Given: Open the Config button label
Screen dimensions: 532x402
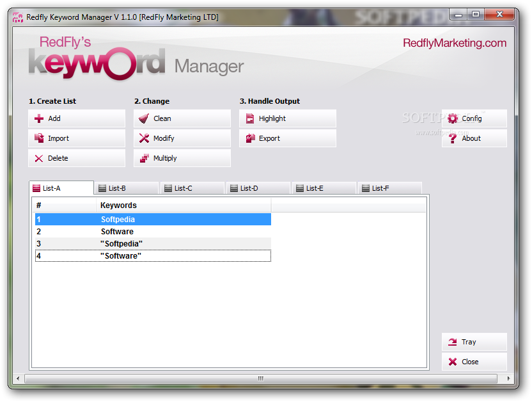Looking at the screenshot, I should point(472,118).
